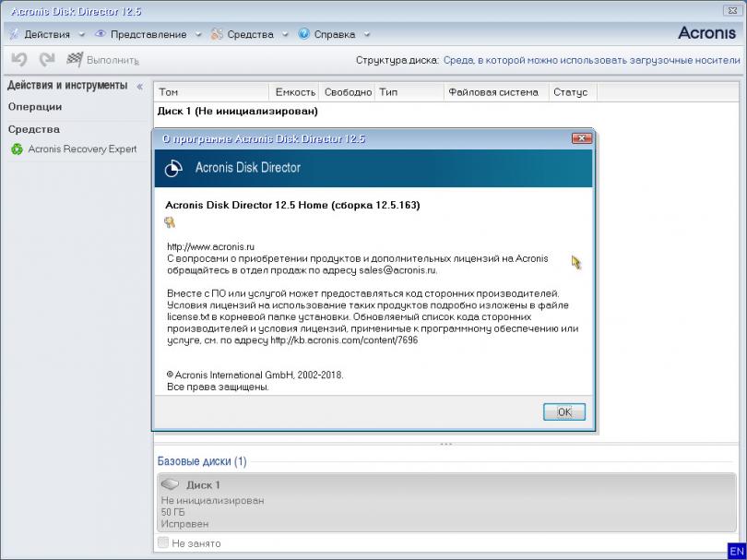
Task: Expand the Представление menu dropdown arrow
Action: (x=198, y=35)
